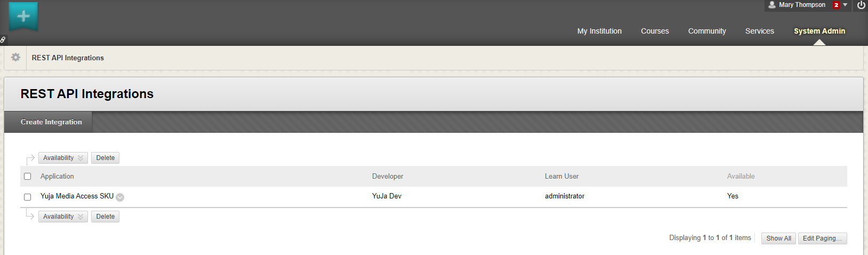The height and width of the screenshot is (255, 868).
Task: Click the gear icon in breadcrumb bar
Action: (15, 58)
